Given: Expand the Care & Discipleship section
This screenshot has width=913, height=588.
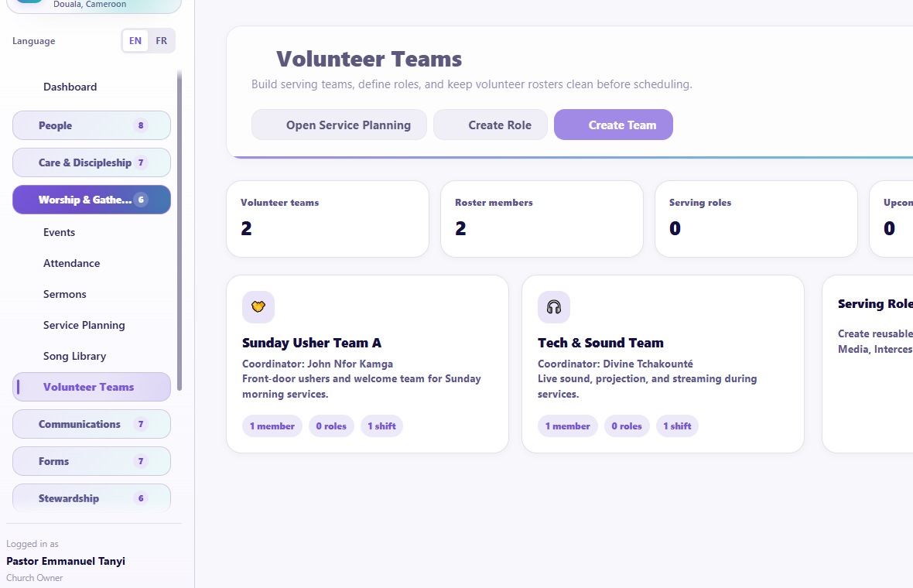Looking at the screenshot, I should [x=91, y=162].
